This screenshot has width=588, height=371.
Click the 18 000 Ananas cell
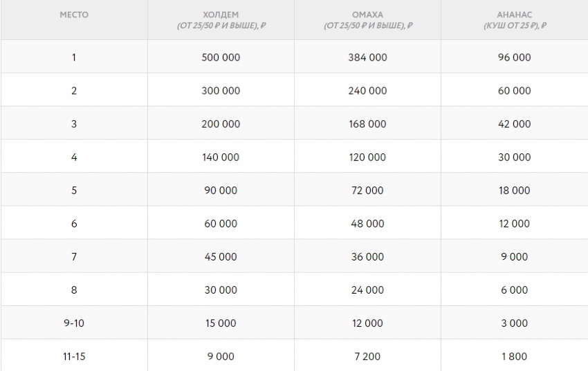(x=514, y=190)
